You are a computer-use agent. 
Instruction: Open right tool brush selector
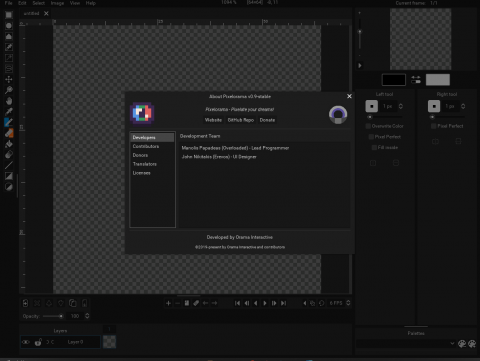pyautogui.click(x=434, y=106)
